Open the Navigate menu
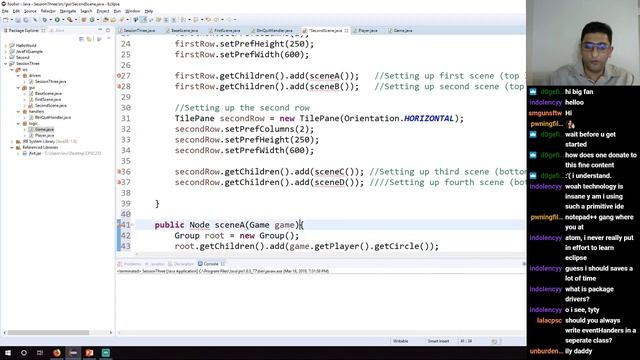The image size is (640, 360). tap(68, 11)
